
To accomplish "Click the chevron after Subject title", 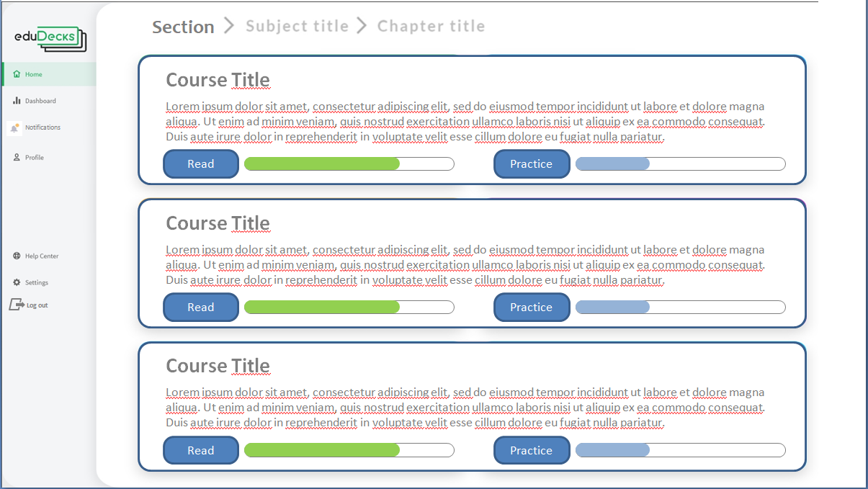I will pyautogui.click(x=362, y=26).
